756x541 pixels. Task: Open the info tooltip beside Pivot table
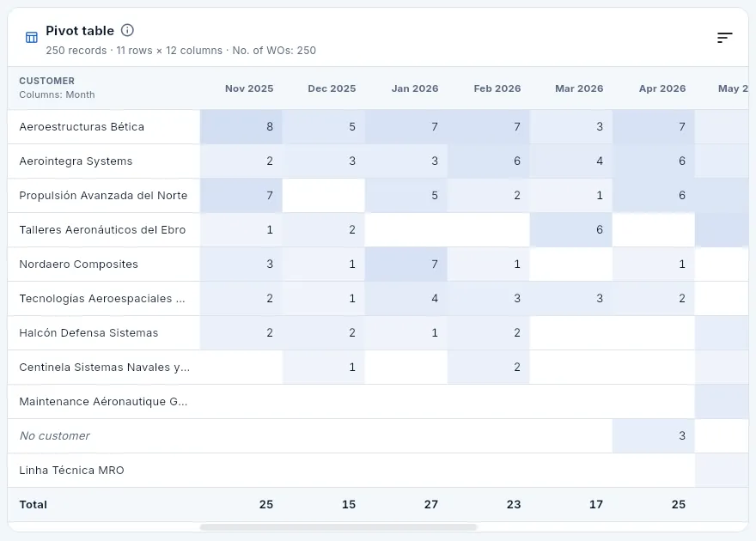pos(127,30)
